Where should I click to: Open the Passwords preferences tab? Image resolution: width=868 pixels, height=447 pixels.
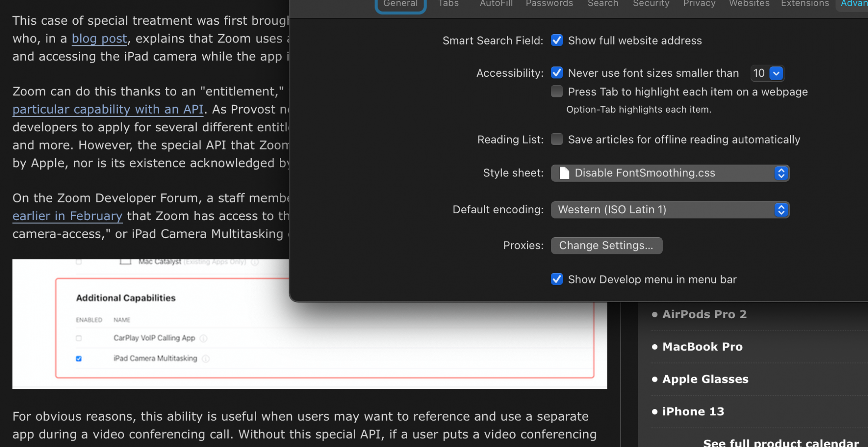click(549, 4)
